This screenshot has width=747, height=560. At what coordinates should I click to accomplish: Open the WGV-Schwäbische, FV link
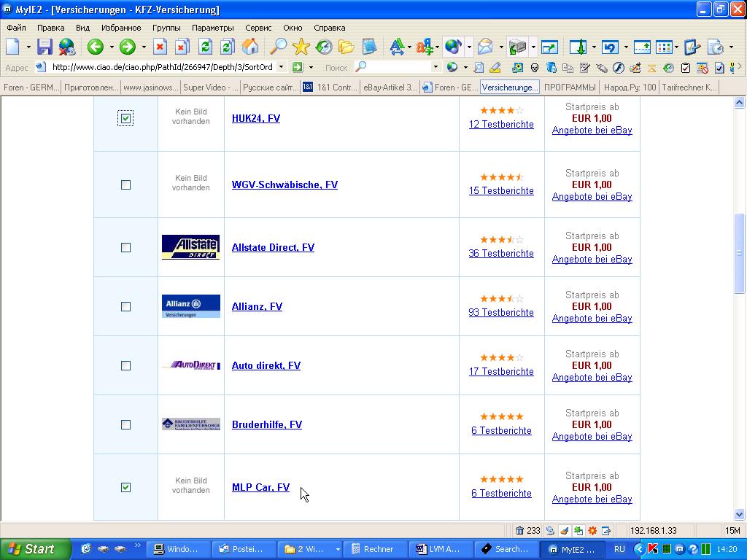point(285,184)
